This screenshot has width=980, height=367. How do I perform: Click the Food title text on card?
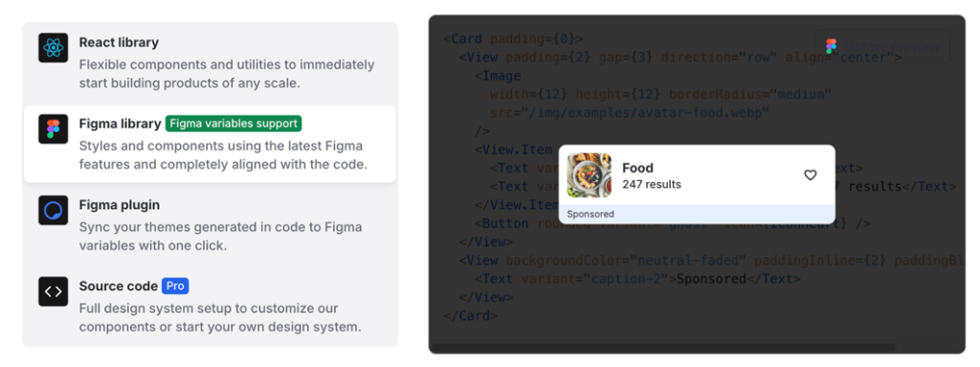tap(637, 168)
